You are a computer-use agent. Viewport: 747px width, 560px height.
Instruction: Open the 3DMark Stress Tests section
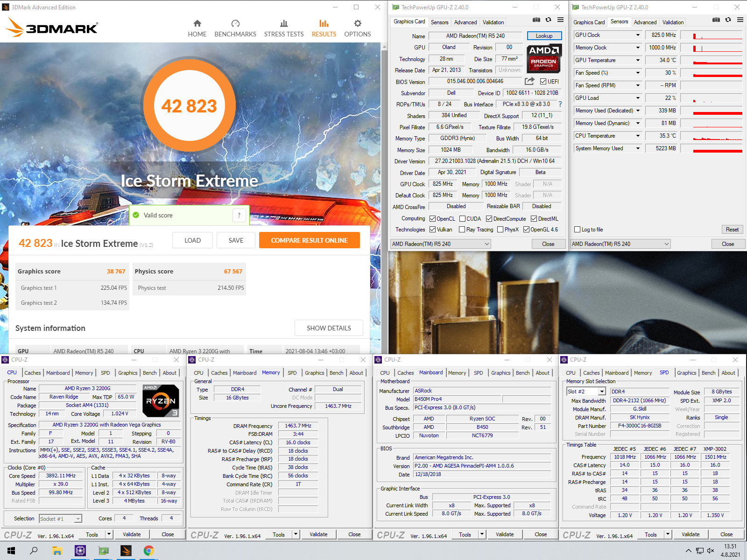click(x=284, y=28)
